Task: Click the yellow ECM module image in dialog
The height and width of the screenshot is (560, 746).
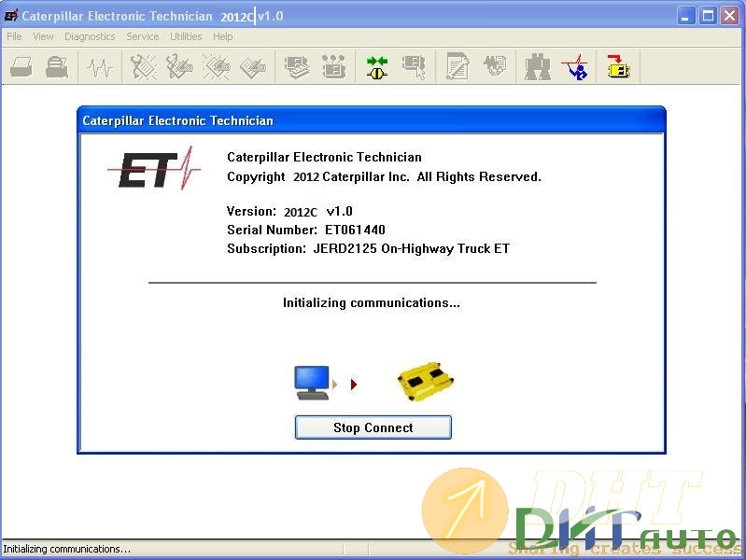Action: coord(426,381)
